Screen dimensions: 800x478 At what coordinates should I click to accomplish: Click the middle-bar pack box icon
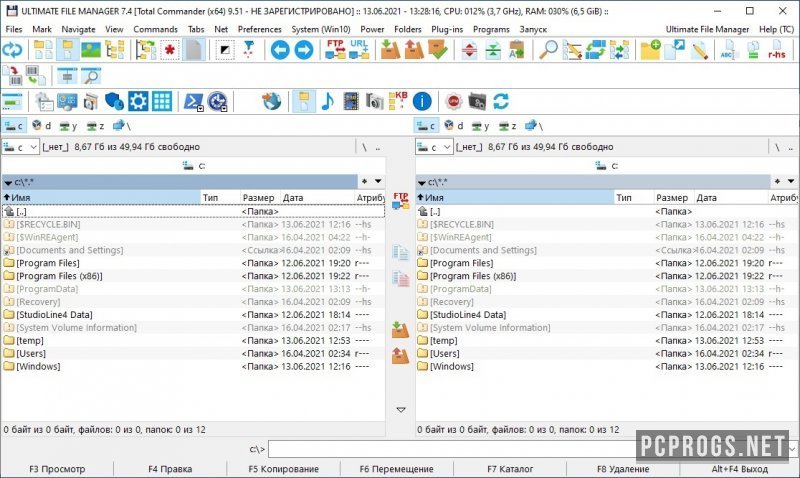[x=401, y=330]
